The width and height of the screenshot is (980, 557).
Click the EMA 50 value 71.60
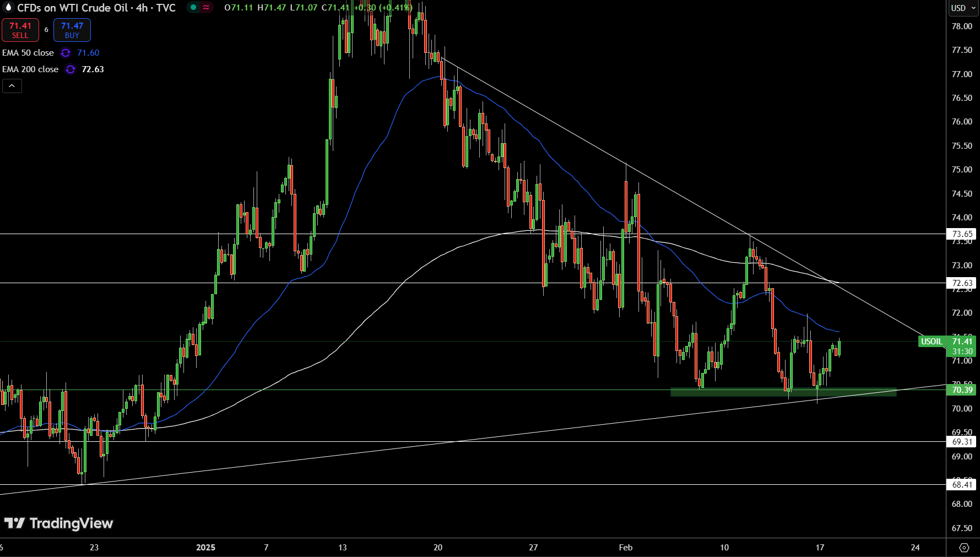click(x=88, y=53)
